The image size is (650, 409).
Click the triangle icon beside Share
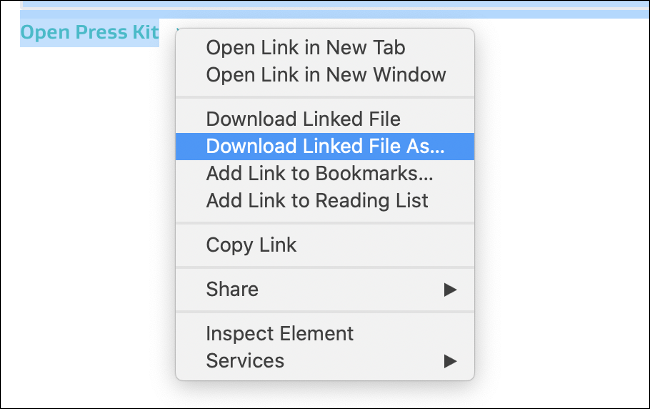pos(451,289)
